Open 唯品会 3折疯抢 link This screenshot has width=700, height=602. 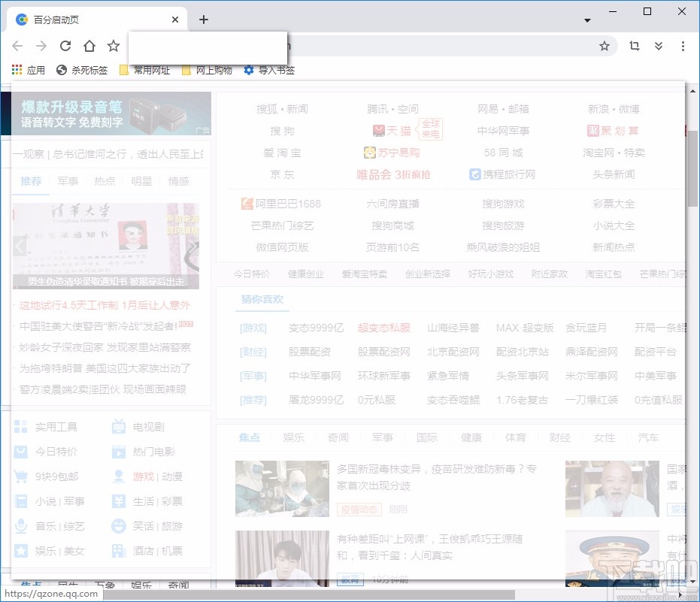point(392,174)
